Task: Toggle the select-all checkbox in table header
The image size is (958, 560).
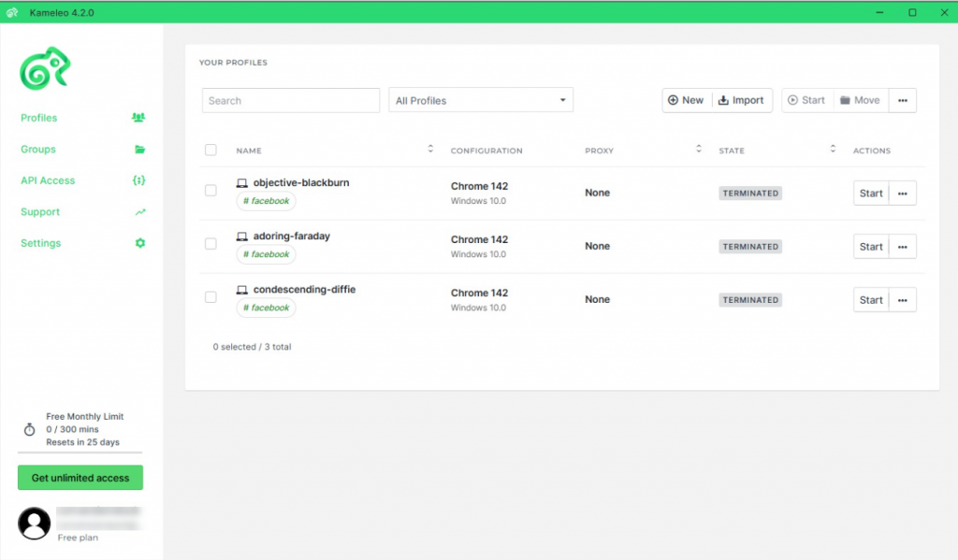Action: coord(210,151)
